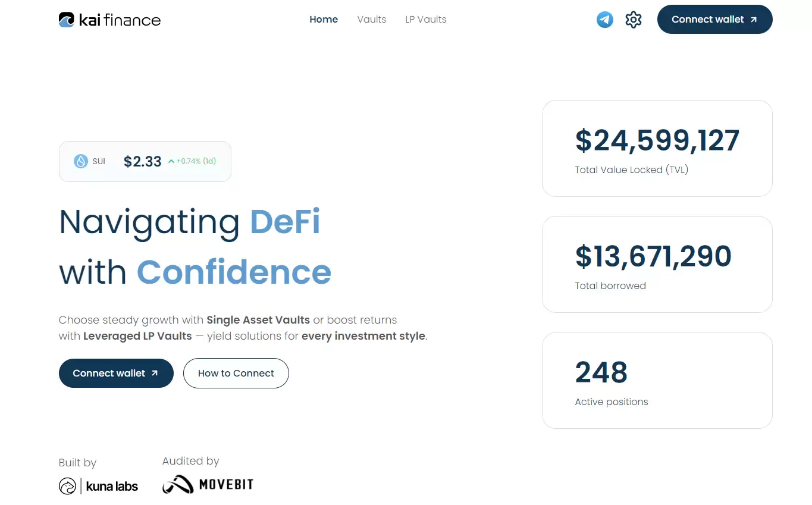The width and height of the screenshot is (812, 505).
Task: Open the How to Connect guide
Action: click(x=236, y=374)
